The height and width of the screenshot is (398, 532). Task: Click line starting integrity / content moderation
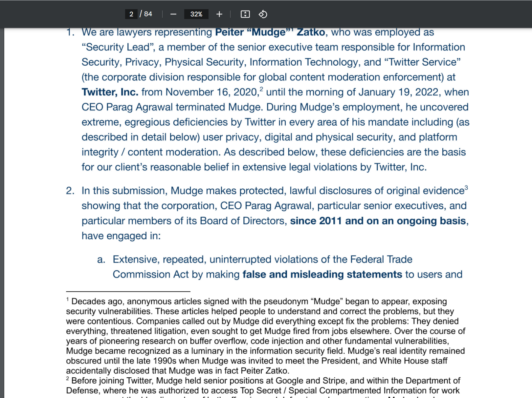tap(274, 152)
